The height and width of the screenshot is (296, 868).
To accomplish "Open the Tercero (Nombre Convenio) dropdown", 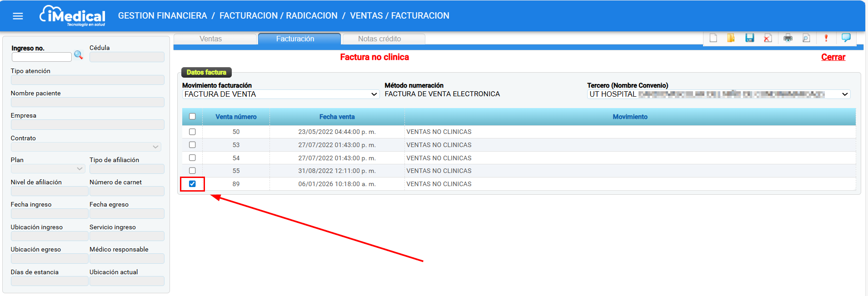I will (x=719, y=94).
